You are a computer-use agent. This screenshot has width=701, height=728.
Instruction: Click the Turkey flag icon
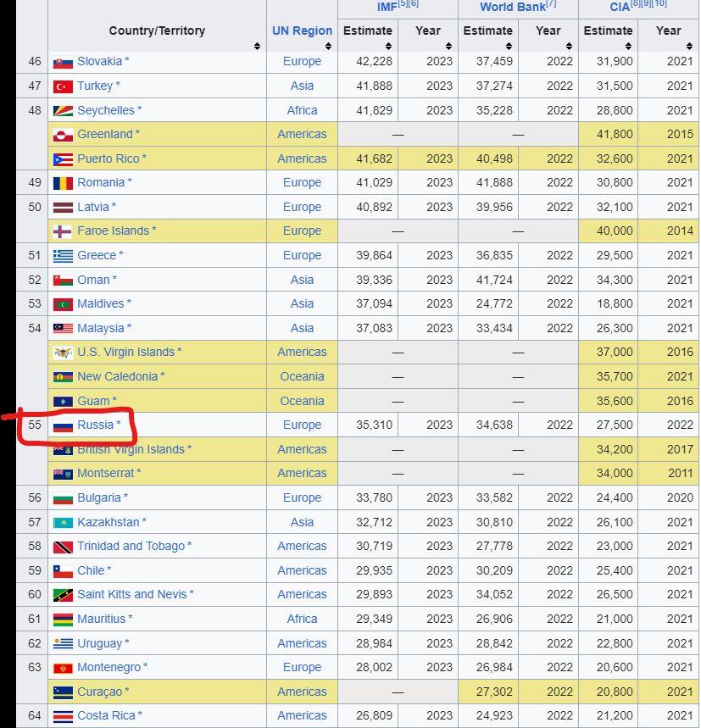point(63,86)
